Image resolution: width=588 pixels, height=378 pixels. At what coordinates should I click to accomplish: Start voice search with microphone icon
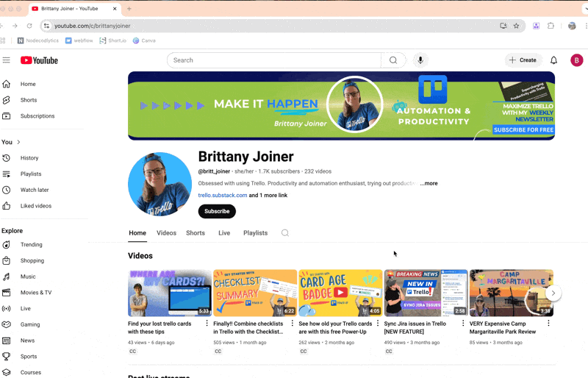click(x=420, y=60)
